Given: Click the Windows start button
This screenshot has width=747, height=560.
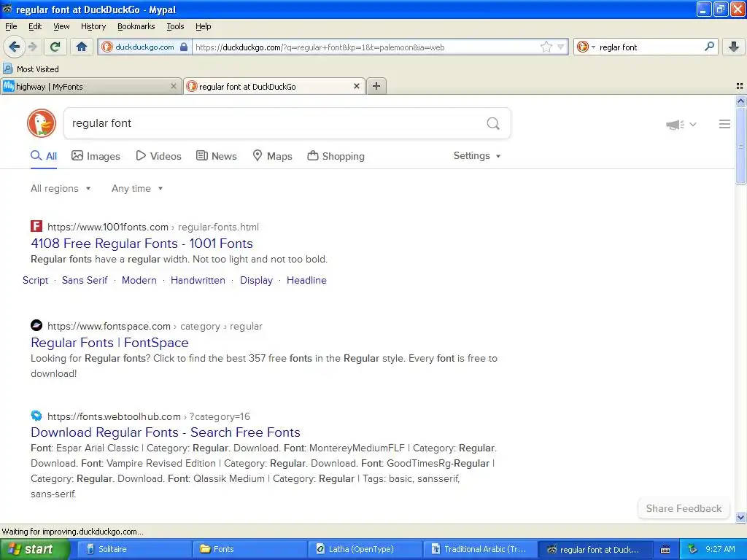Looking at the screenshot, I should point(35,549).
